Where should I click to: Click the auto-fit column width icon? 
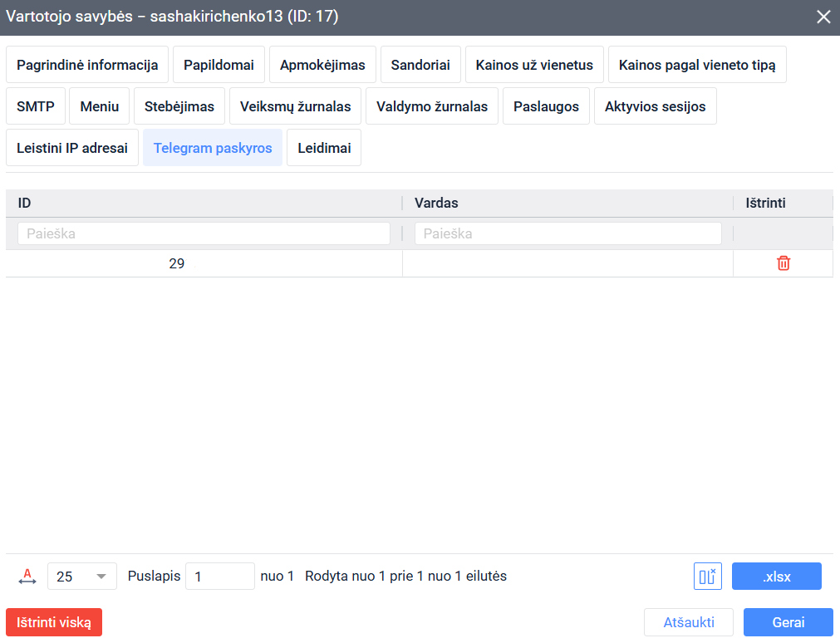pyautogui.click(x=27, y=577)
